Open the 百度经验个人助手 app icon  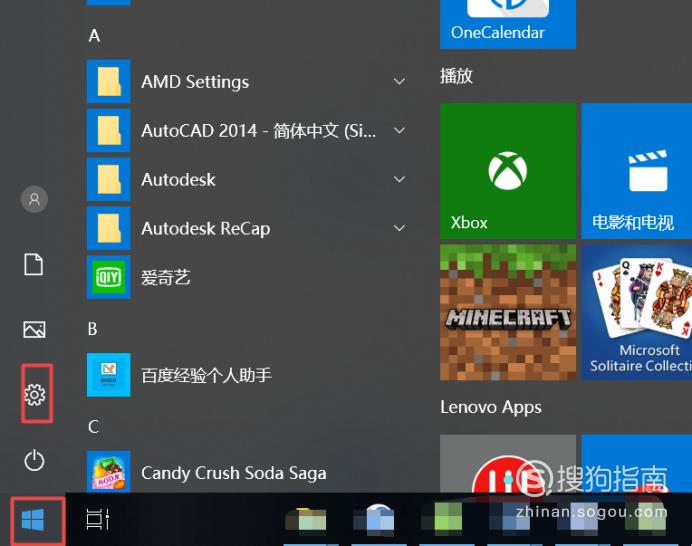(x=109, y=375)
